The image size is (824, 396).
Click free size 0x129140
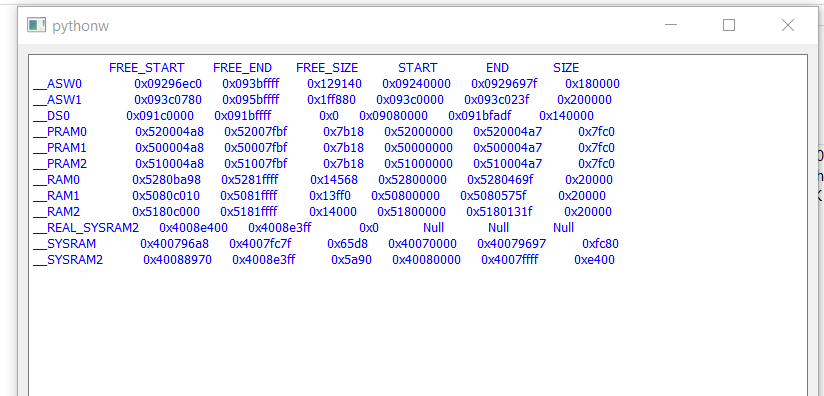tap(334, 84)
